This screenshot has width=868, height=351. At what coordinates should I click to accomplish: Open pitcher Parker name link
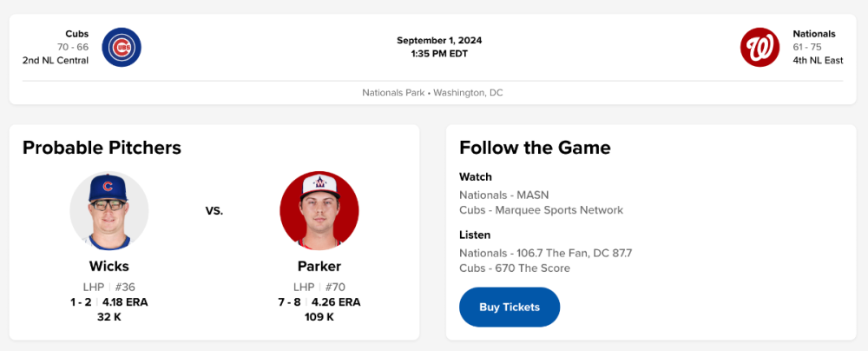coord(319,266)
